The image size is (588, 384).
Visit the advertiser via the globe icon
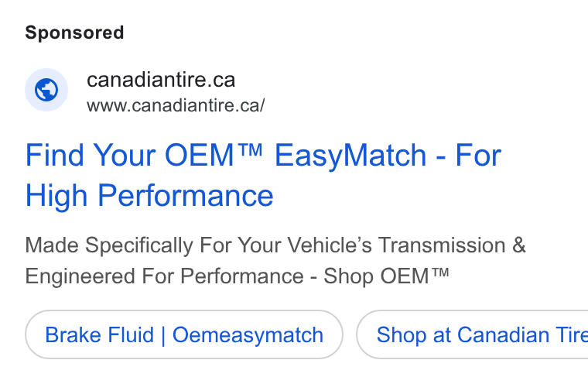tap(46, 90)
